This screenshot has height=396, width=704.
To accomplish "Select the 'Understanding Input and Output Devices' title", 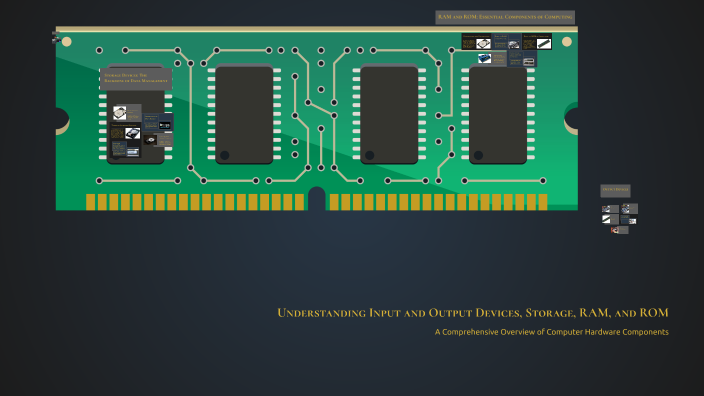I will tap(473, 313).
